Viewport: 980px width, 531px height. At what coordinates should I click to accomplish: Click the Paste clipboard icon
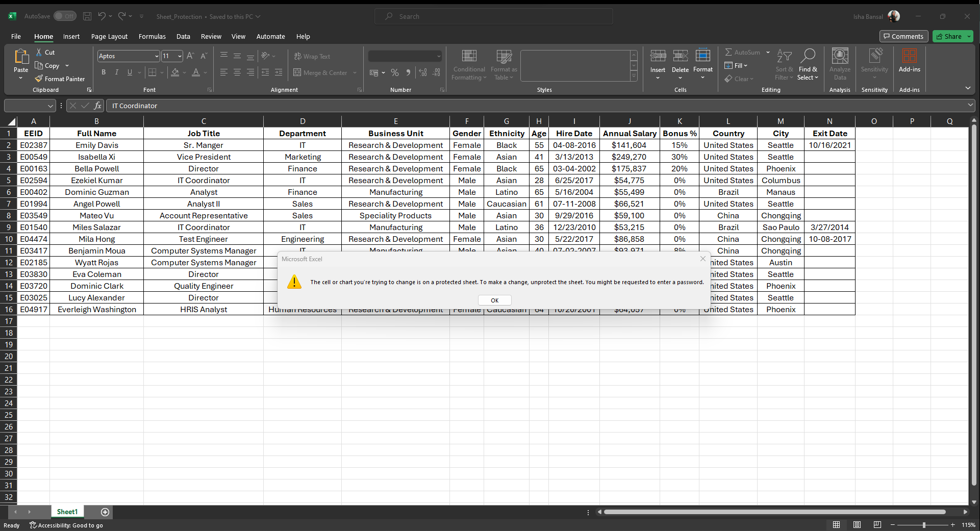pos(21,57)
